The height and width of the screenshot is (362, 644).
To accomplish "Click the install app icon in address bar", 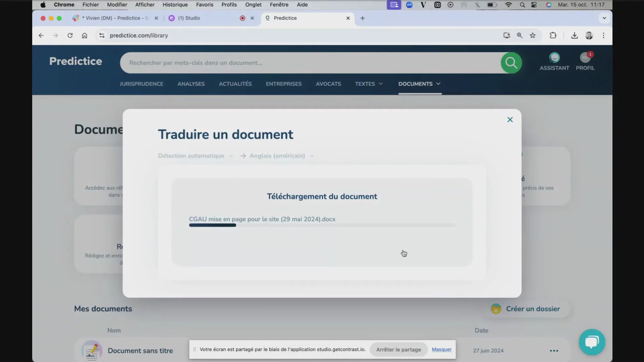I will pyautogui.click(x=506, y=36).
